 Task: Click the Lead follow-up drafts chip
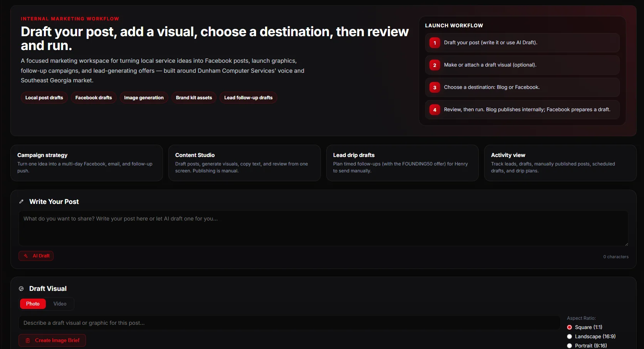pyautogui.click(x=248, y=98)
